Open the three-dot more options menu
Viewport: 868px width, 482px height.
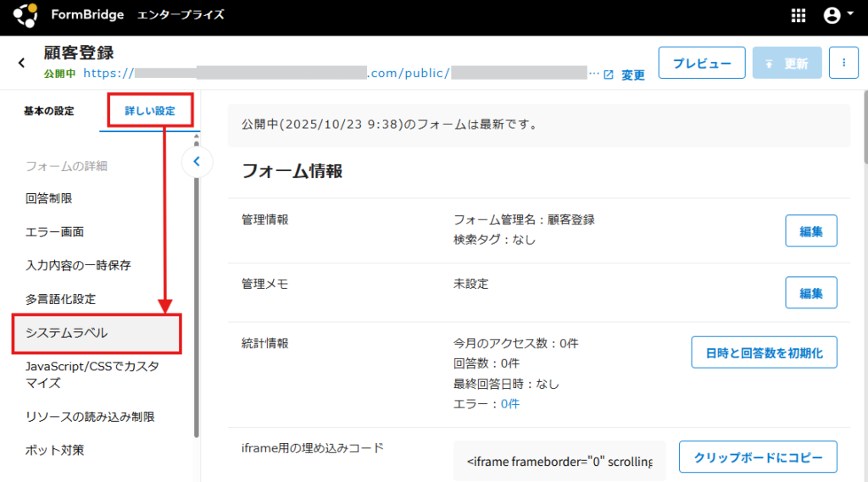point(843,64)
